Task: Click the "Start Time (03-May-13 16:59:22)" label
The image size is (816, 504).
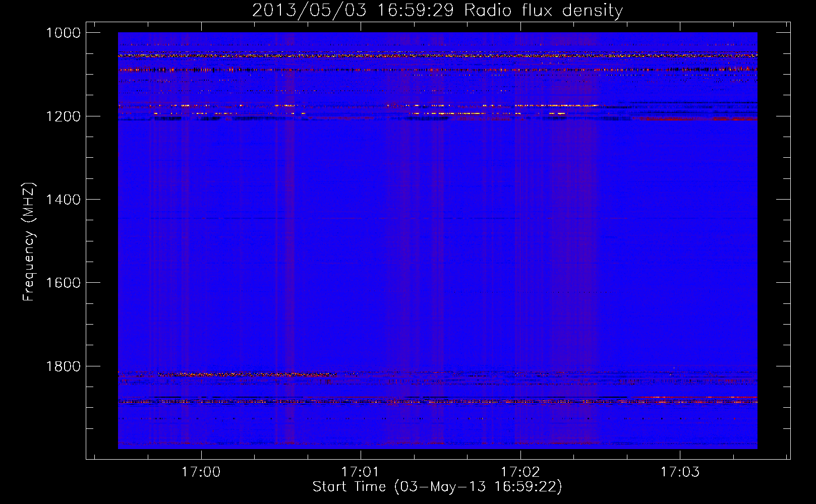Action: coord(437,487)
